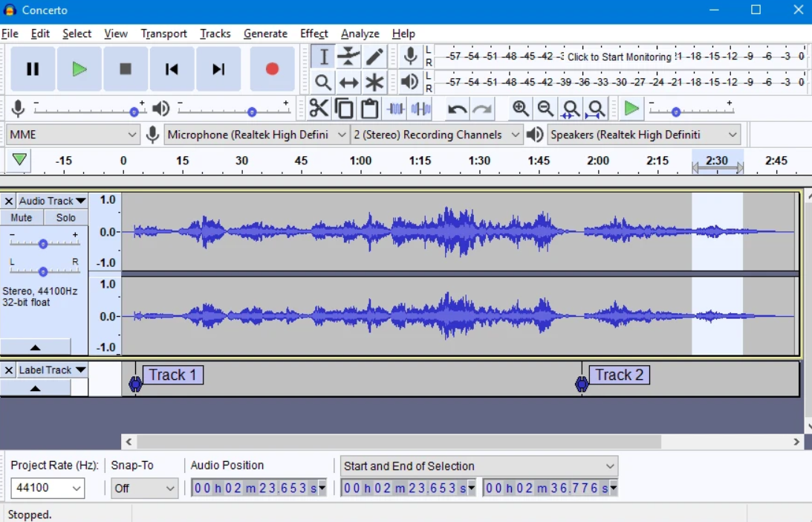The image size is (812, 522).
Task: Click the Redo arrow icon
Action: 482,109
